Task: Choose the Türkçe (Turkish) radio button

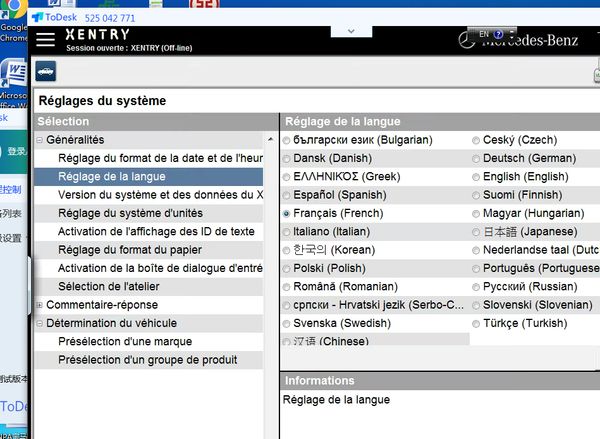Action: [476, 324]
